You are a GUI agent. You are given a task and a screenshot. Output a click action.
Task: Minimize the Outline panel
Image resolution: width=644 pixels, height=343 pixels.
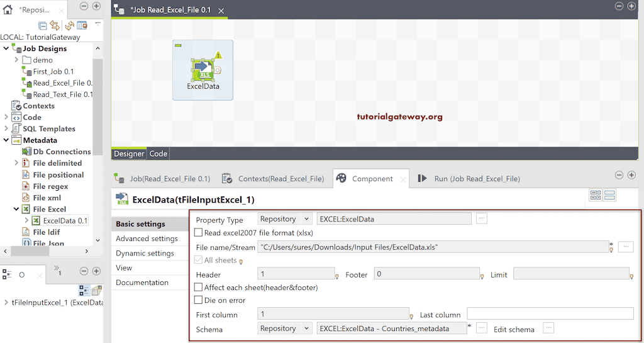84,271
